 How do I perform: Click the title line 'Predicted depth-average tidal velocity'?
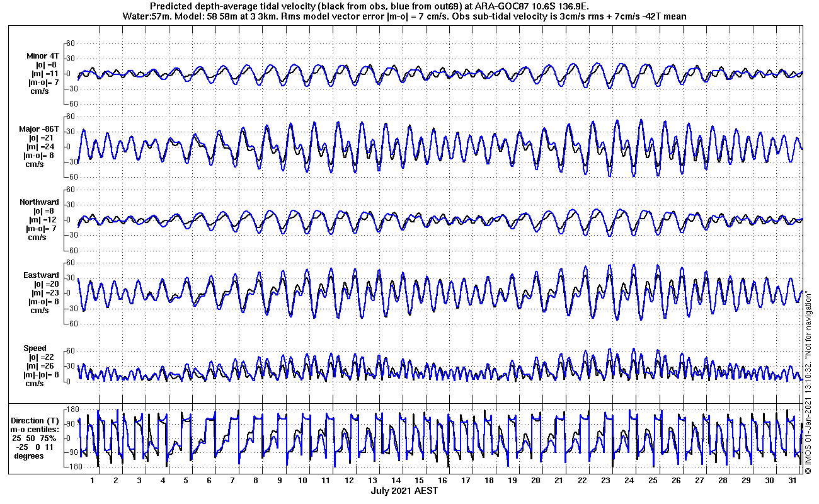[370, 6]
